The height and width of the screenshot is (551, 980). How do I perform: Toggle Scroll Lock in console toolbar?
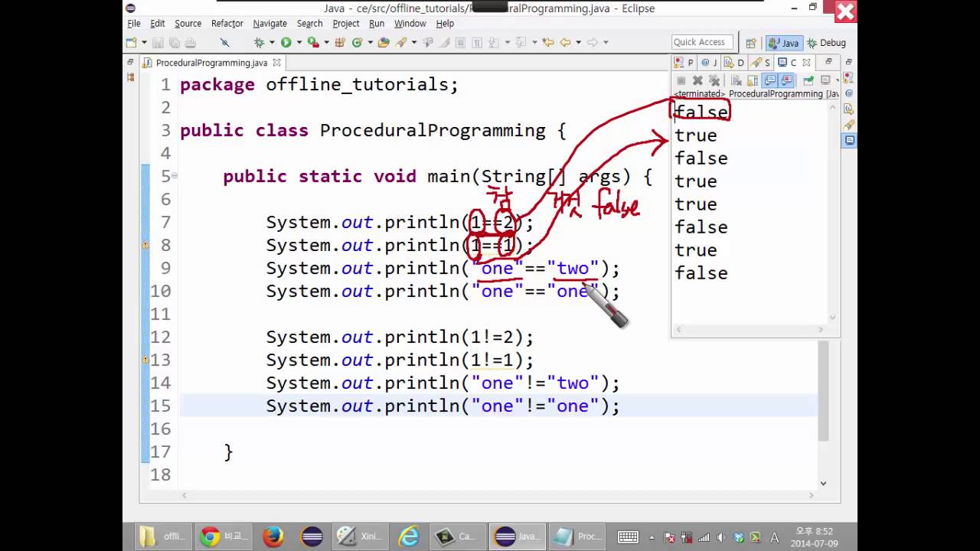coord(753,80)
